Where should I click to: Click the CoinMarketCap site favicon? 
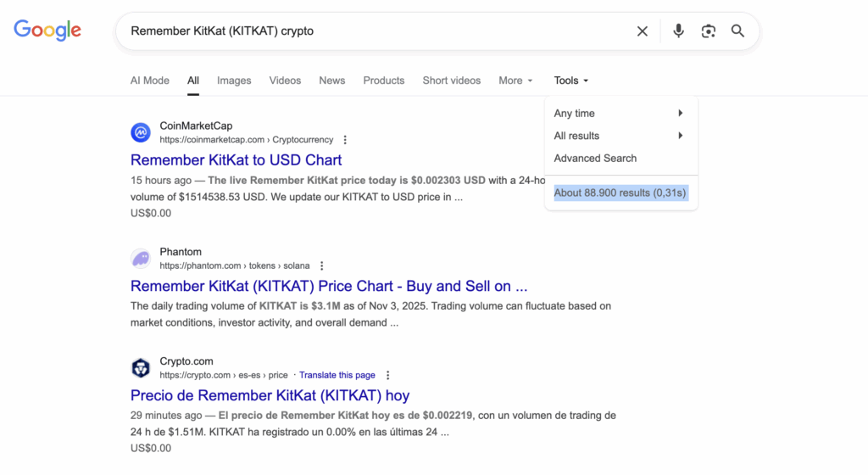click(x=140, y=132)
